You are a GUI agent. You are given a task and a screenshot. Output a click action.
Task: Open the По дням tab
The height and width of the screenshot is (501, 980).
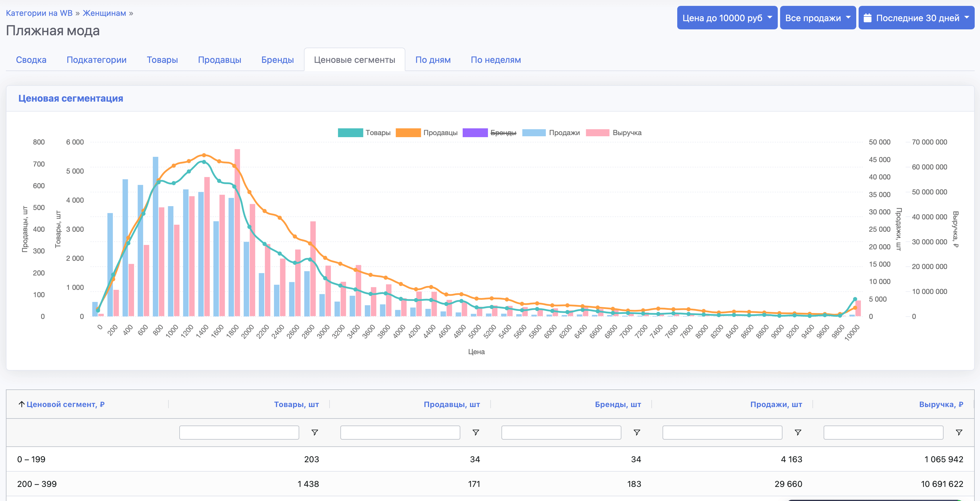pos(433,60)
